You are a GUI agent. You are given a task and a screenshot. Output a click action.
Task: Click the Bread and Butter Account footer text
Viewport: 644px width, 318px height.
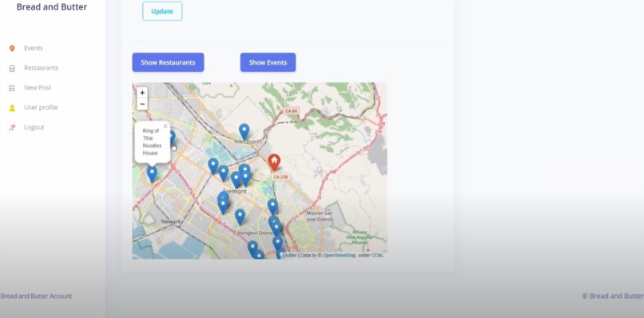[36, 296]
